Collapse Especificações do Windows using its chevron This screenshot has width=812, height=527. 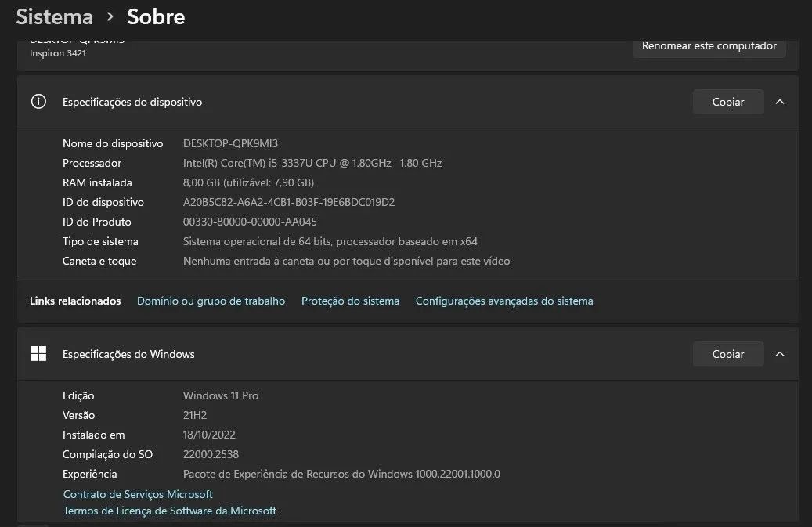point(779,354)
